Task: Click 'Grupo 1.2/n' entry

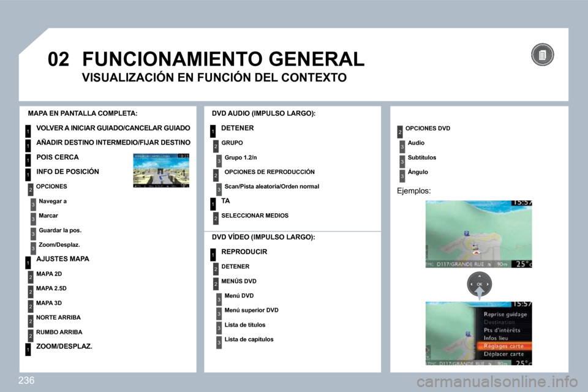Action: 241,157
